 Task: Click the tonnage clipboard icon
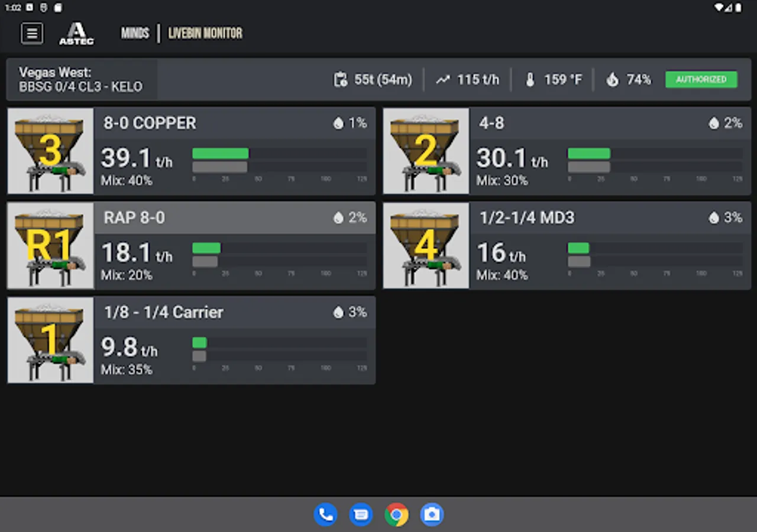341,80
